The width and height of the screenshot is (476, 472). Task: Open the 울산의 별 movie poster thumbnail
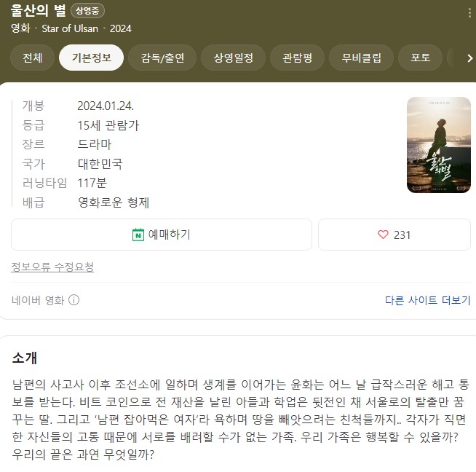pos(439,145)
